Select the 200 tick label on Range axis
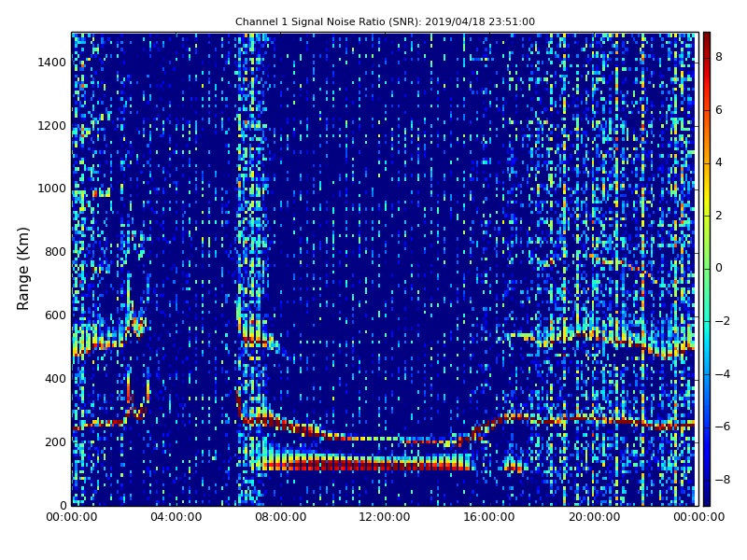Screen dimensions: 747x560 point(55,441)
